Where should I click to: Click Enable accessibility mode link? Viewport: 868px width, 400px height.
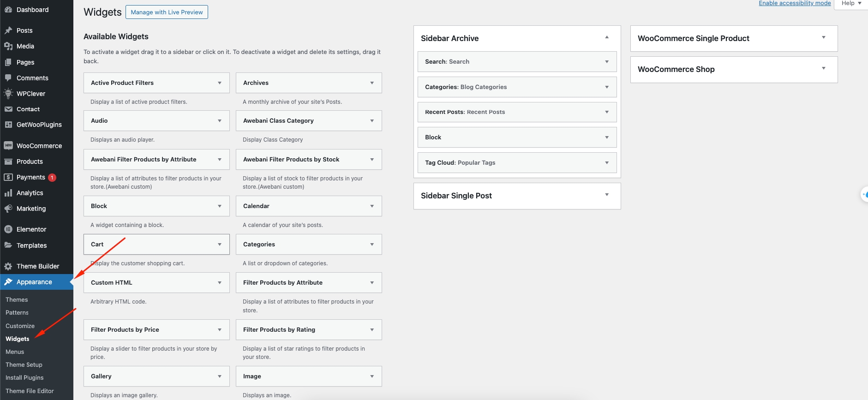tap(795, 3)
